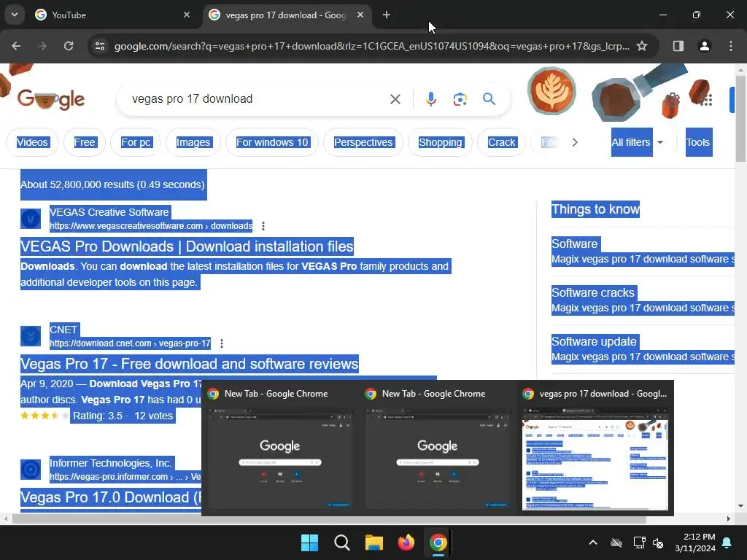Click Chrome icon on the taskbar
747x560 pixels.
pyautogui.click(x=438, y=542)
